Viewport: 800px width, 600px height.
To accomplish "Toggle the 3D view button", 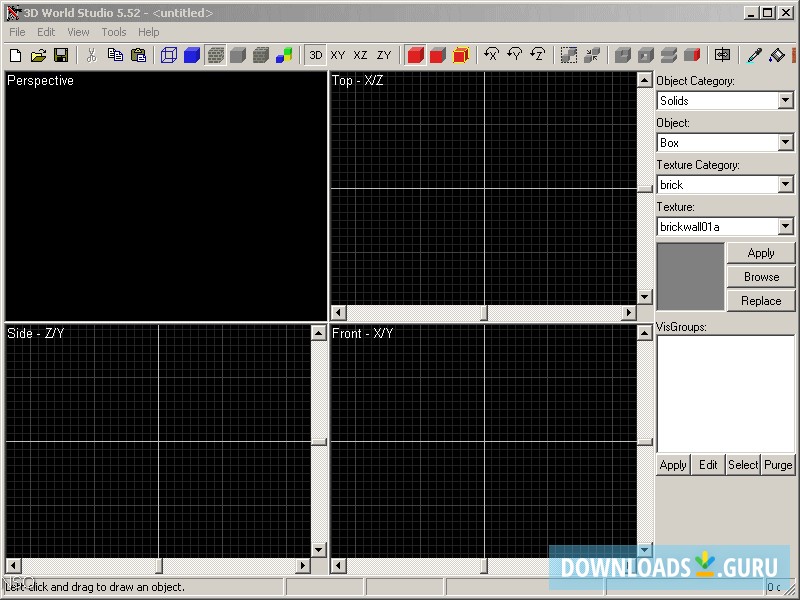I will click(x=315, y=55).
